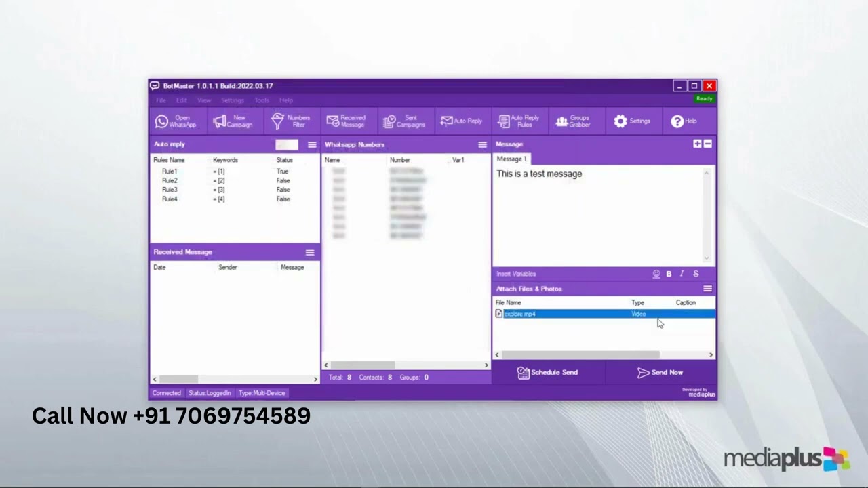Click the Number column header
Viewport: 868px width, 488px height.
399,160
